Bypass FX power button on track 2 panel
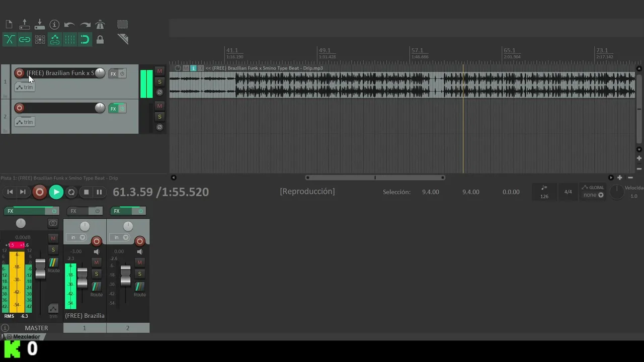 pos(122,109)
